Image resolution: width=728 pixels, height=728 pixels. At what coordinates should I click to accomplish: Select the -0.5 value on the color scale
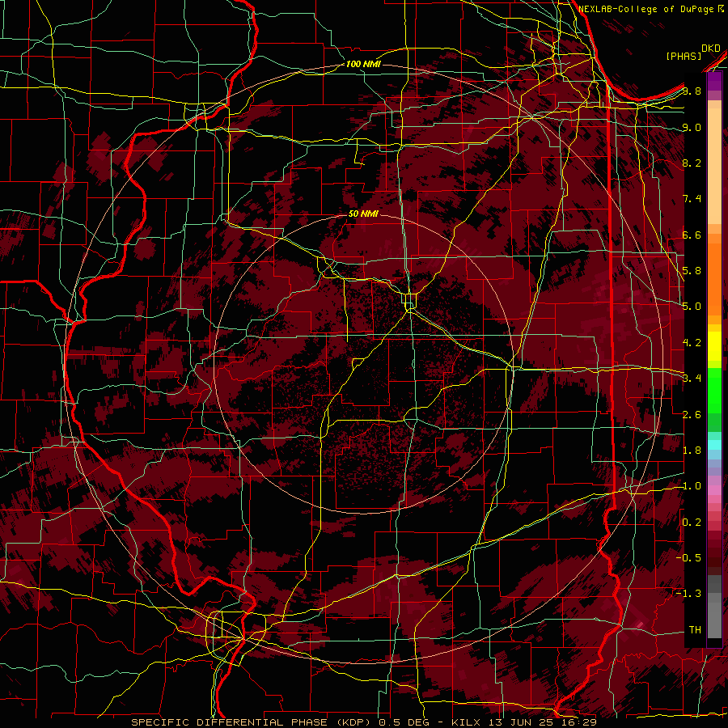pos(689,558)
